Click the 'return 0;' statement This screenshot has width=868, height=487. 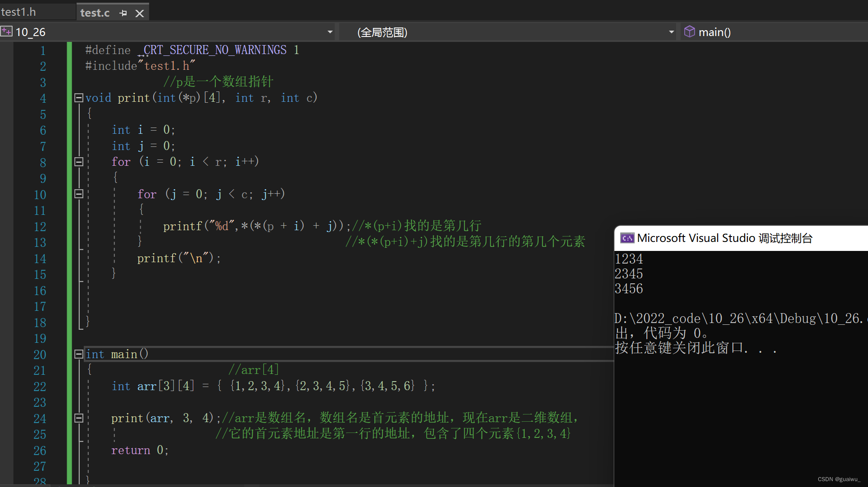[x=140, y=450]
